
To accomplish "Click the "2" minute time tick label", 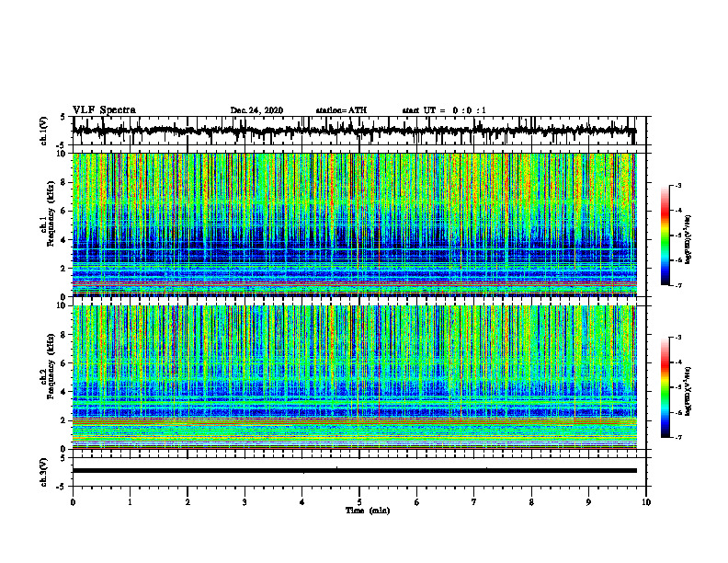I will click(x=188, y=502).
